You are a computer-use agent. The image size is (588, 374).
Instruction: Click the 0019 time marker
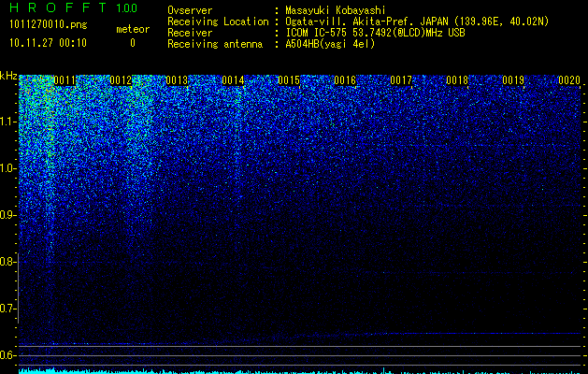513,80
